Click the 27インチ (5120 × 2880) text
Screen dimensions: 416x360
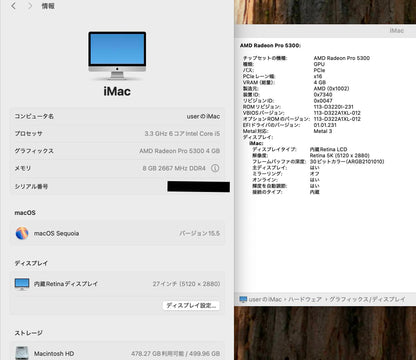[x=186, y=284]
